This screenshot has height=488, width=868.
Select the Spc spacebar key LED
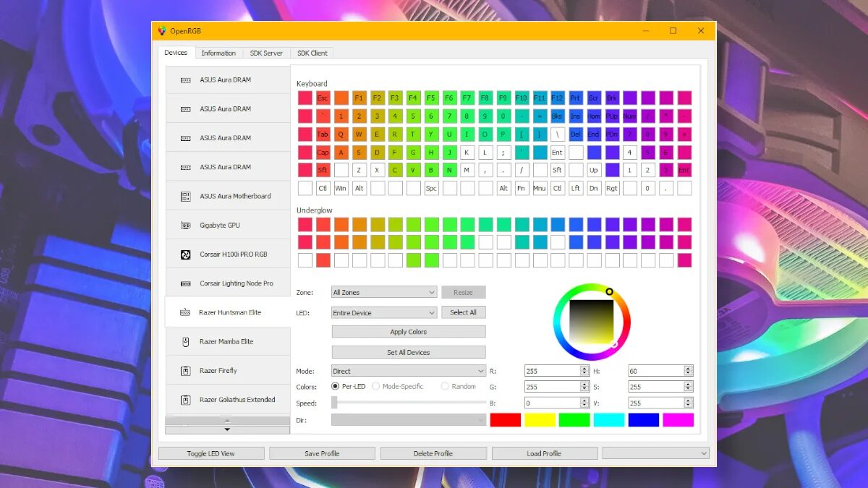tap(431, 188)
